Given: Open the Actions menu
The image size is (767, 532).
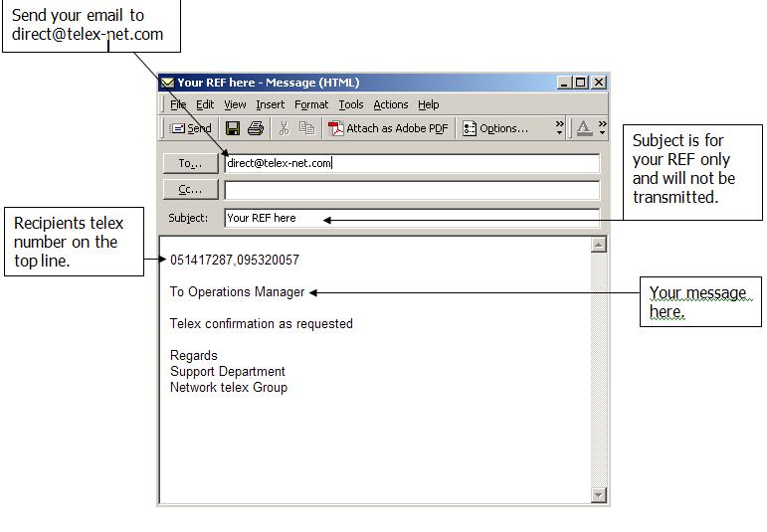Looking at the screenshot, I should tap(391, 104).
